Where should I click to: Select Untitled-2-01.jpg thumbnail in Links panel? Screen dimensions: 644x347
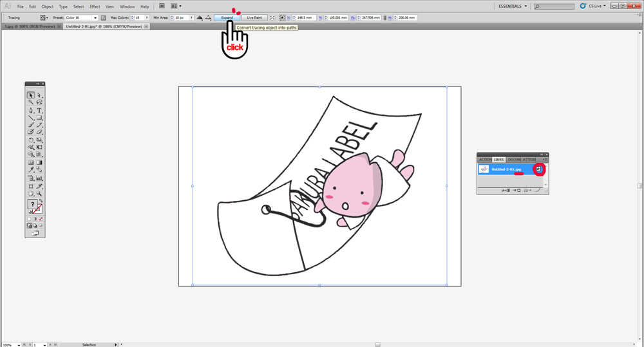click(x=484, y=169)
